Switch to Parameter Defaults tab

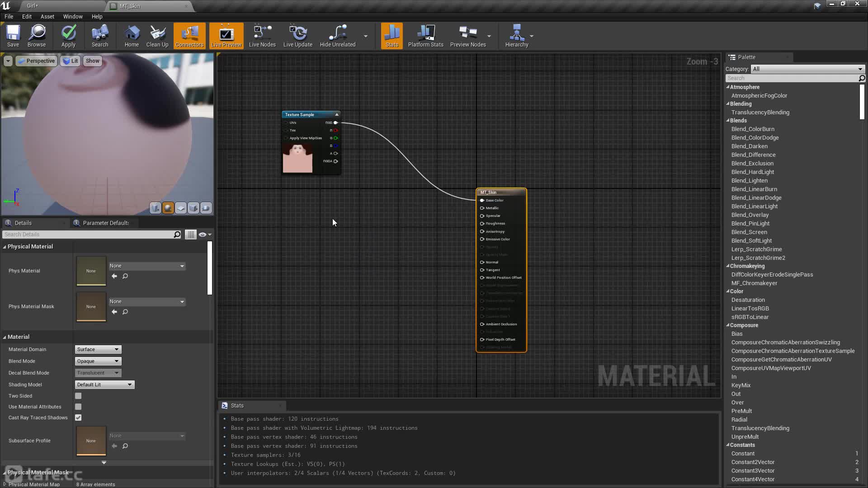tap(105, 223)
